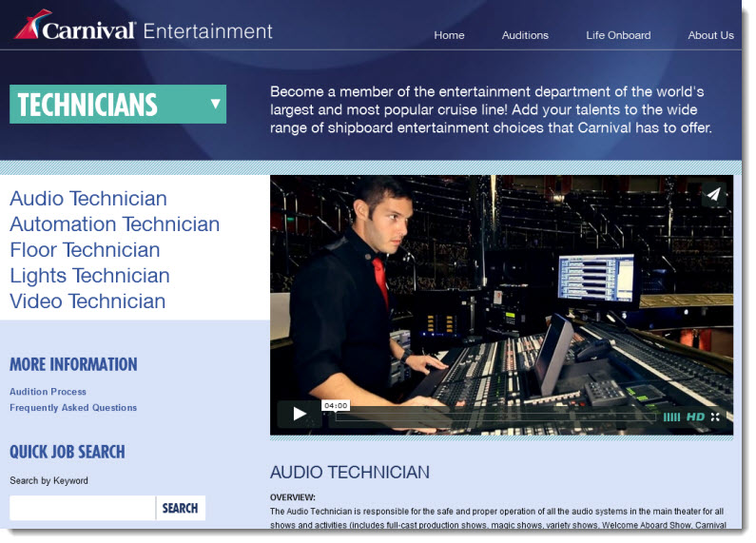Viewport: 756px width, 543px height.
Task: Open the Floor Technician job
Action: (85, 250)
